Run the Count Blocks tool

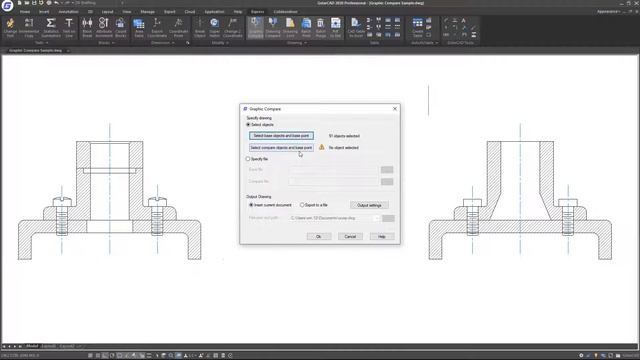120,28
